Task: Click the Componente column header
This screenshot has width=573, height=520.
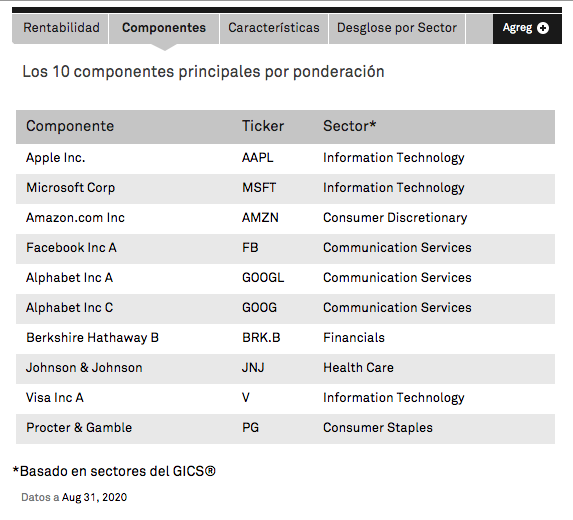Action: (70, 126)
